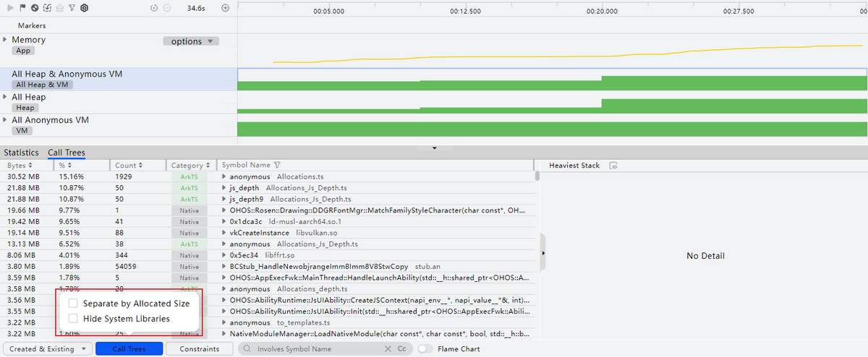Click the reset zoom circle icon
The image size is (868, 357).
point(154,8)
